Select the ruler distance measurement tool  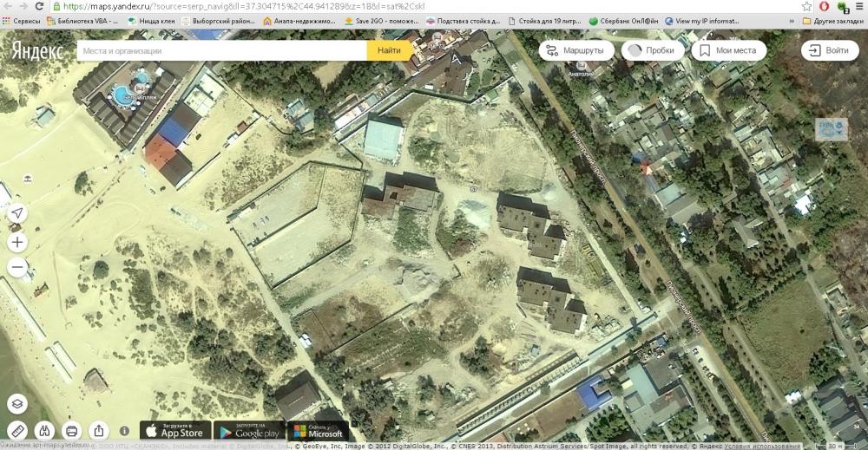point(17,431)
